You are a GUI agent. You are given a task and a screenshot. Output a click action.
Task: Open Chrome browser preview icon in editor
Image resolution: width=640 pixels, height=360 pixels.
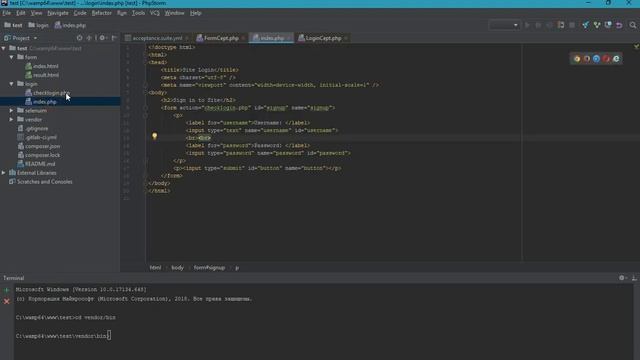(577, 59)
